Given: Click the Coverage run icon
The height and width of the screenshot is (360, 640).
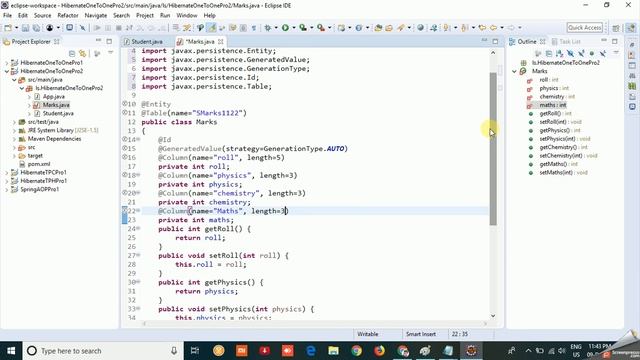Looking at the screenshot, I should (303, 28).
